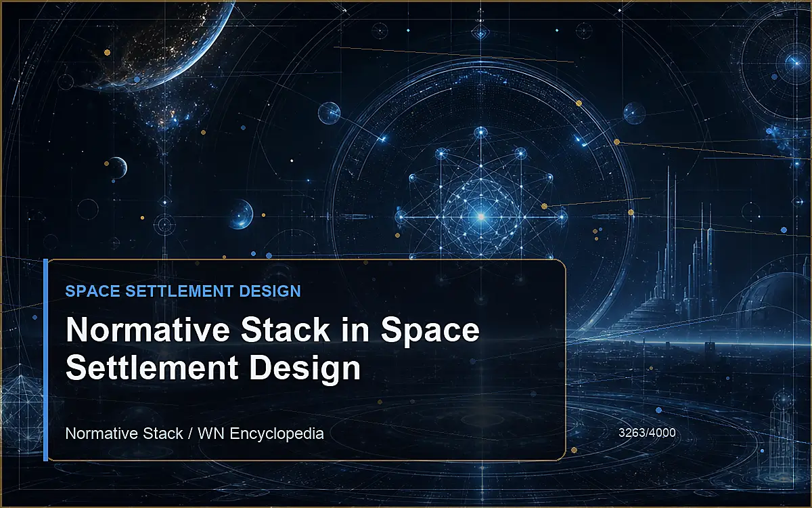Click the '3263/4000' counter text

point(647,431)
